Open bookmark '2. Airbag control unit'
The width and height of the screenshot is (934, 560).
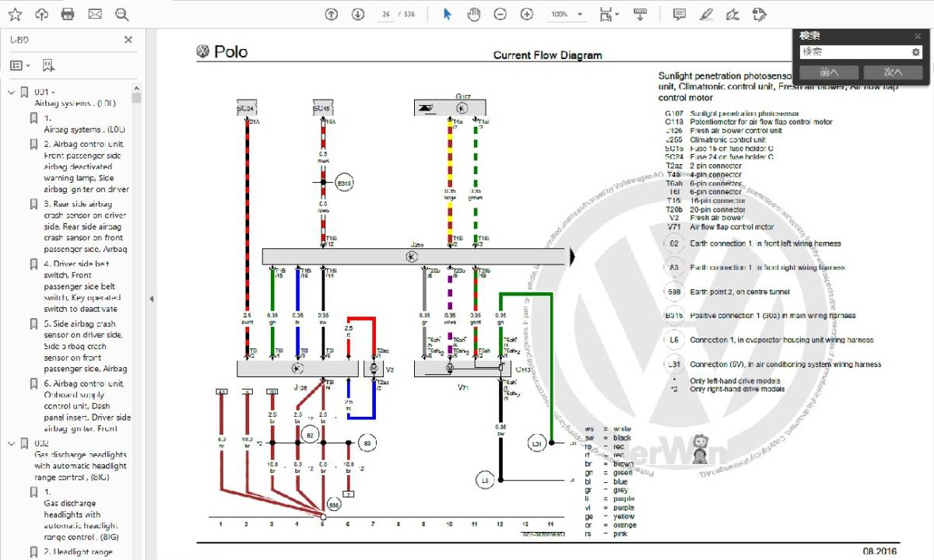point(86,166)
